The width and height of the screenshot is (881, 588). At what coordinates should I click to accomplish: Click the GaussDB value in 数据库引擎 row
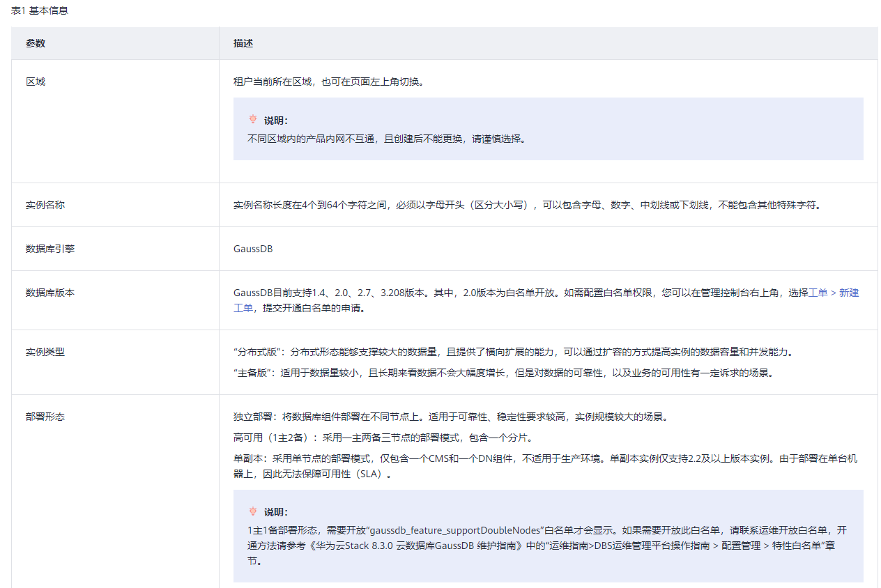click(x=253, y=249)
